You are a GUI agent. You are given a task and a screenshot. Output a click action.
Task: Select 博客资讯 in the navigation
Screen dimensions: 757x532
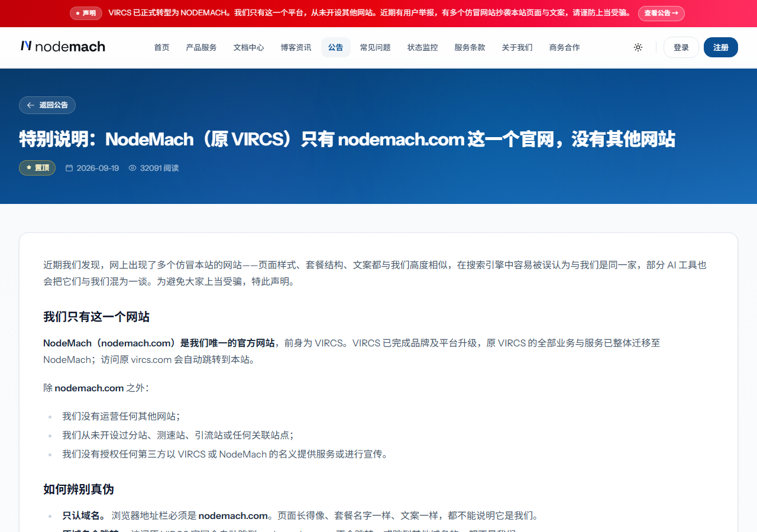[296, 47]
